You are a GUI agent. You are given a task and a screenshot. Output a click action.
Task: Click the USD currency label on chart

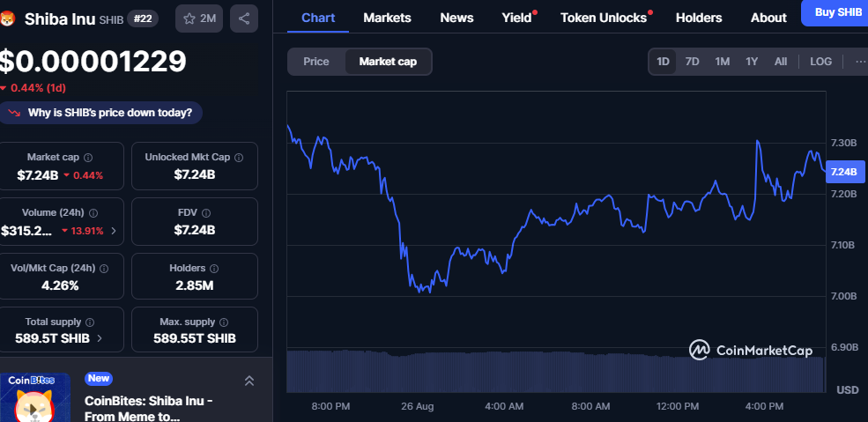[x=848, y=390]
